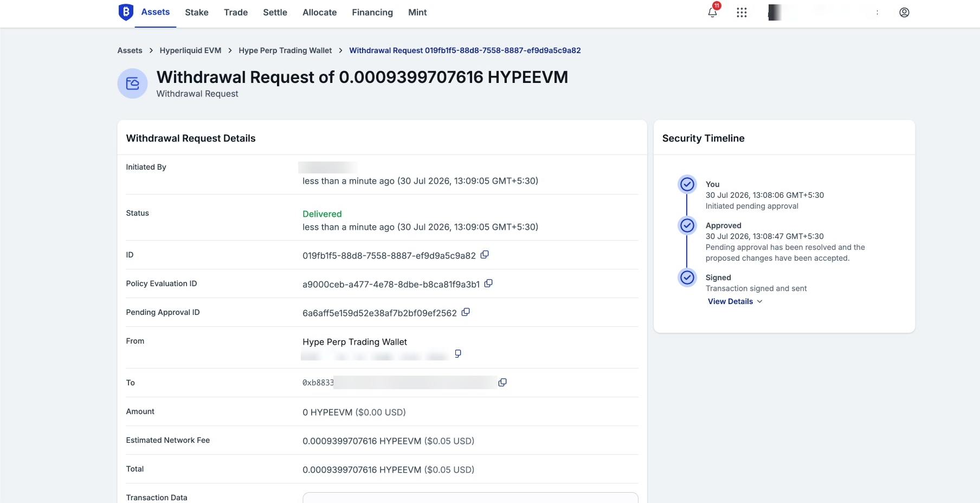Copy the Pending Approval ID
Screen dimensions: 980x503
(466, 312)
